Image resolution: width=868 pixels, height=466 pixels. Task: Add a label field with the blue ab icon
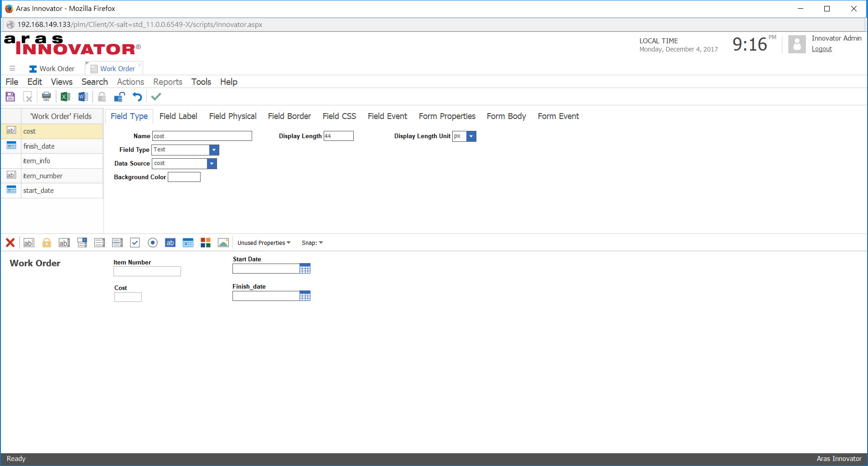pyautogui.click(x=170, y=243)
